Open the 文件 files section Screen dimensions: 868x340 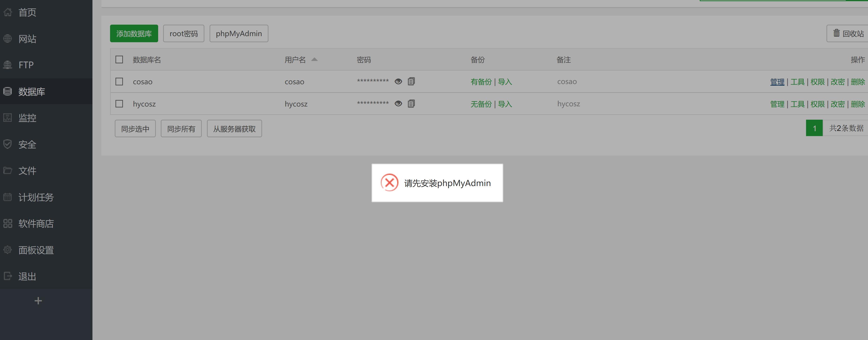(27, 171)
